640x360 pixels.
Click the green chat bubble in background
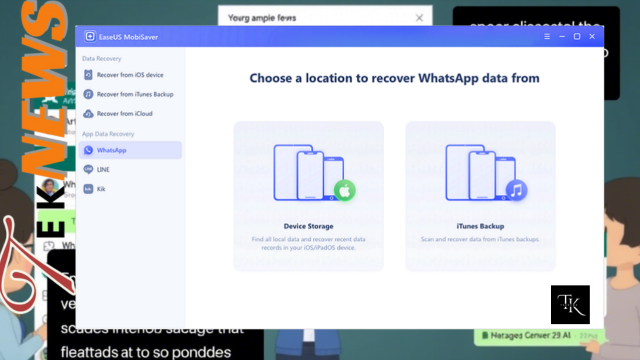[539, 336]
